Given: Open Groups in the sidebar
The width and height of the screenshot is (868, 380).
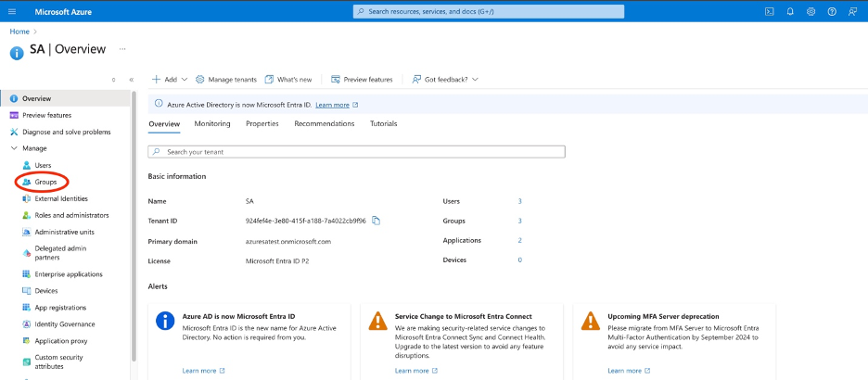Looking at the screenshot, I should [45, 182].
